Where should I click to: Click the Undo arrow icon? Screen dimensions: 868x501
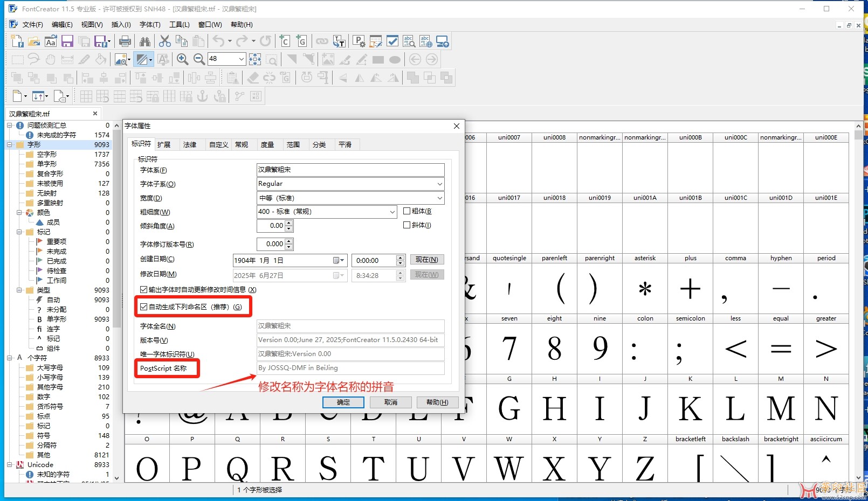coord(218,41)
